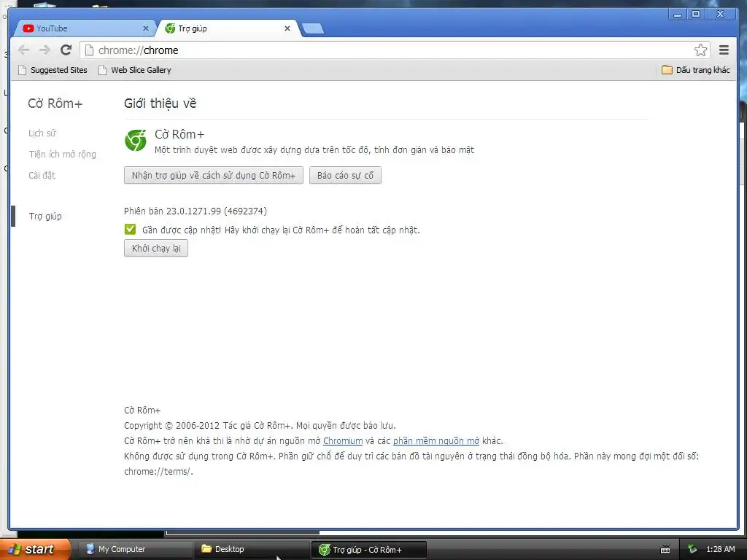Open a new tab with the new-tab button
Viewport: 747px width, 560px height.
313,28
